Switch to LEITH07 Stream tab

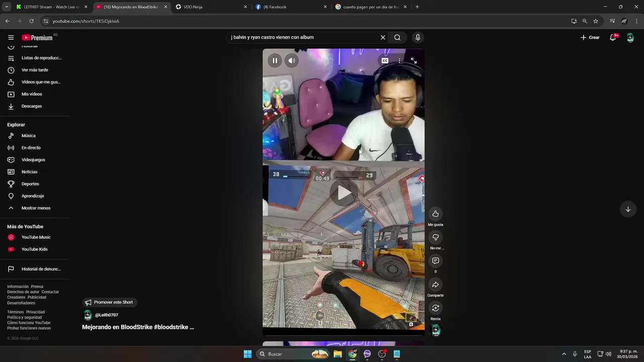point(52,7)
